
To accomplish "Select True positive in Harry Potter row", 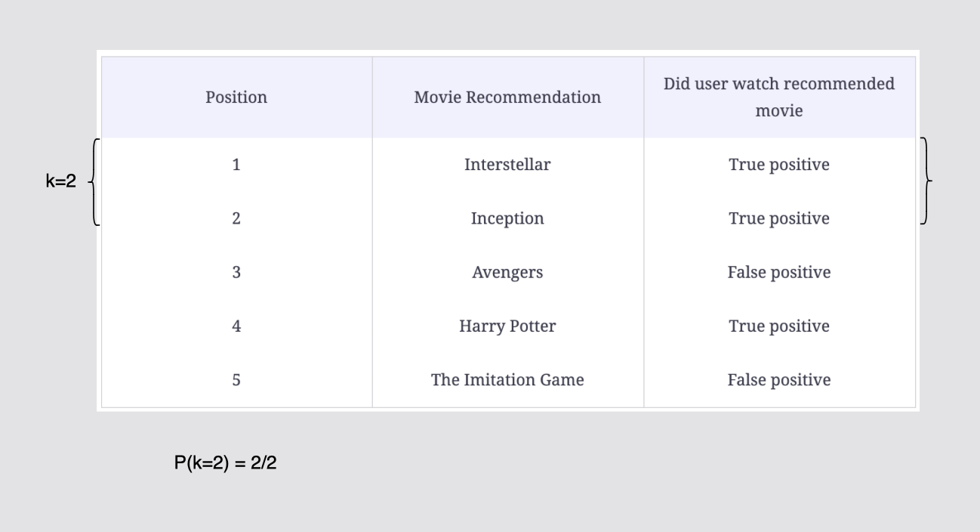I will [x=779, y=326].
